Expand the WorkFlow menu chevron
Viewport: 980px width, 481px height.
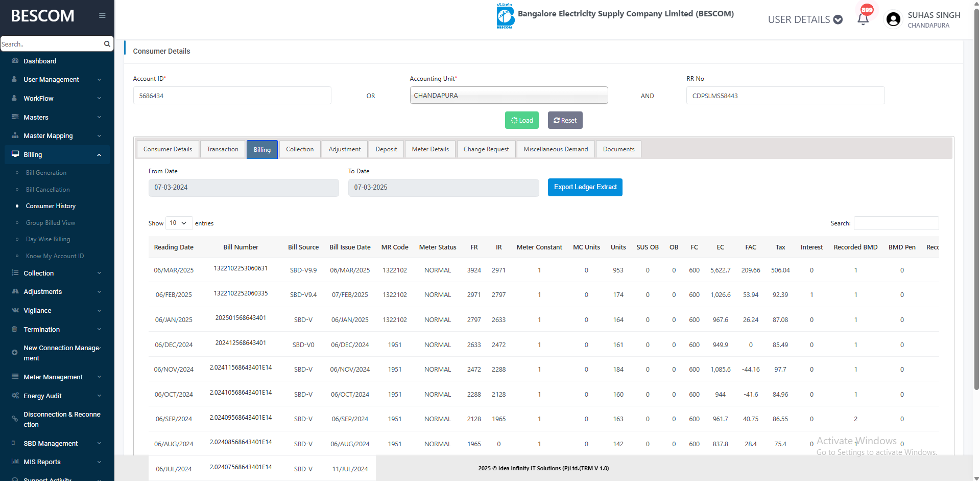(x=99, y=98)
